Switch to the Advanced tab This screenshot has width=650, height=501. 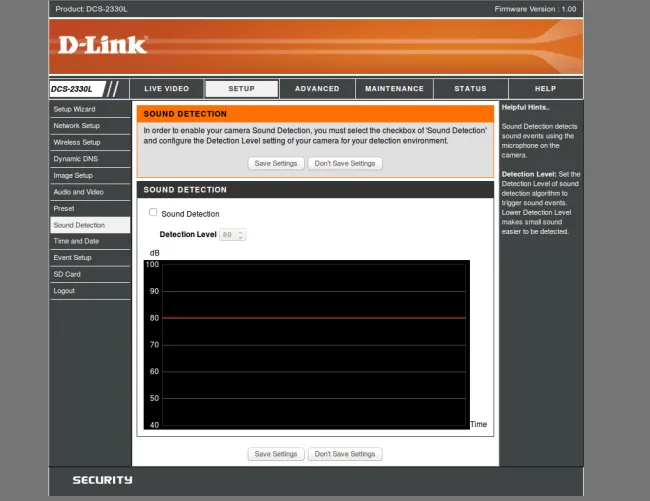point(317,89)
